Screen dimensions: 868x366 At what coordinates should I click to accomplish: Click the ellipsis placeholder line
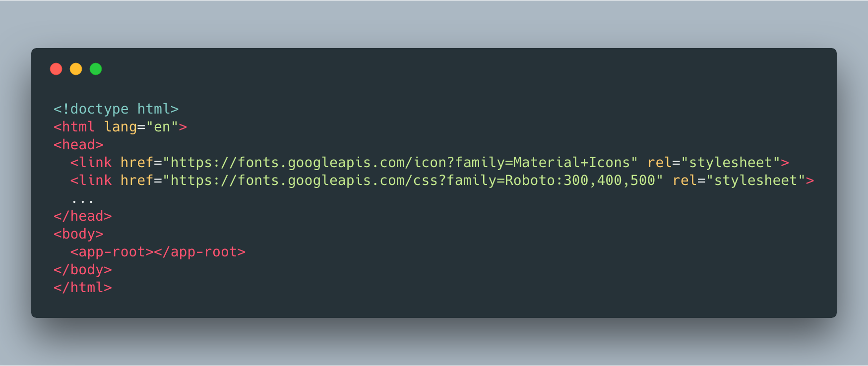pyautogui.click(x=82, y=199)
